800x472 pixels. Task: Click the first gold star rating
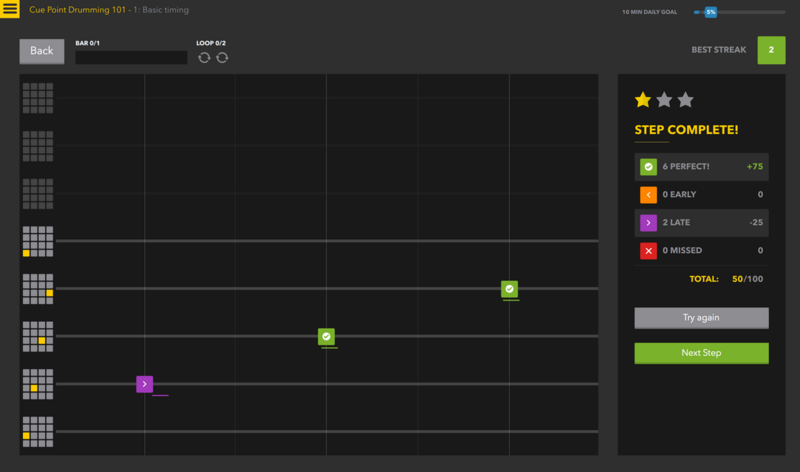click(x=643, y=100)
